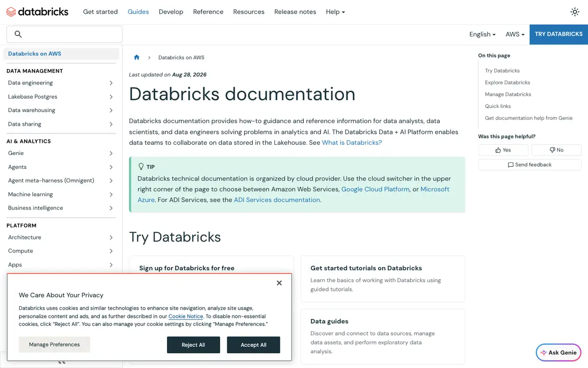
Task: Open Compute sidebar link
Action: [x=21, y=251]
